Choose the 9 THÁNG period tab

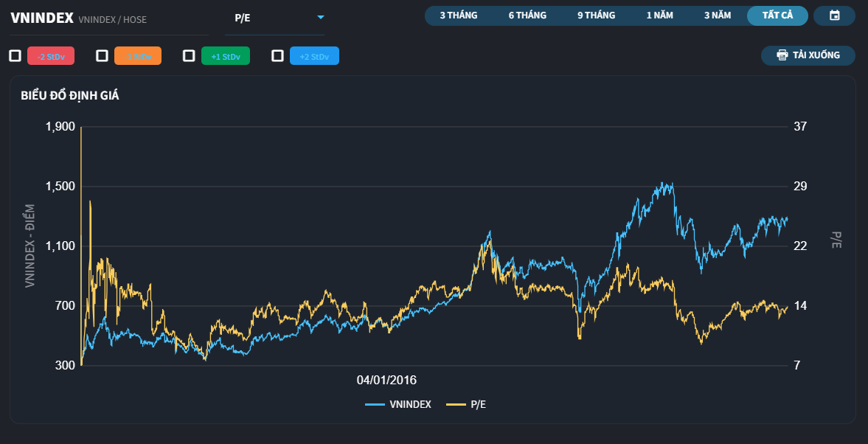pos(596,15)
